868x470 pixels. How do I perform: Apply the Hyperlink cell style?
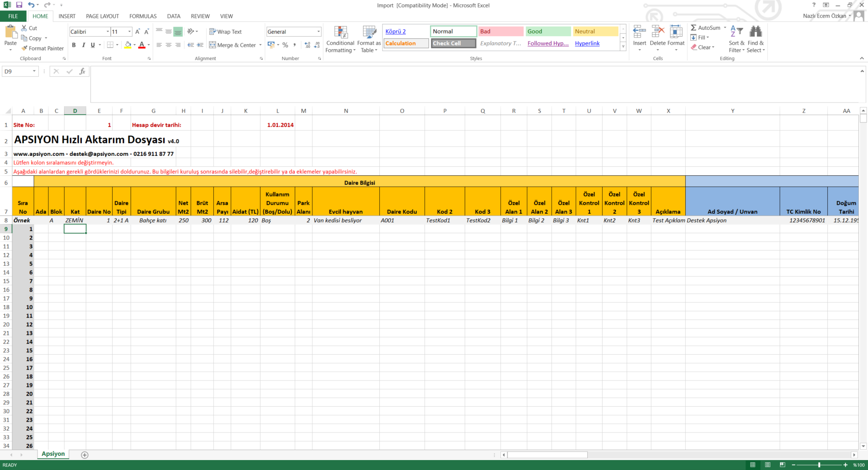[595, 43]
